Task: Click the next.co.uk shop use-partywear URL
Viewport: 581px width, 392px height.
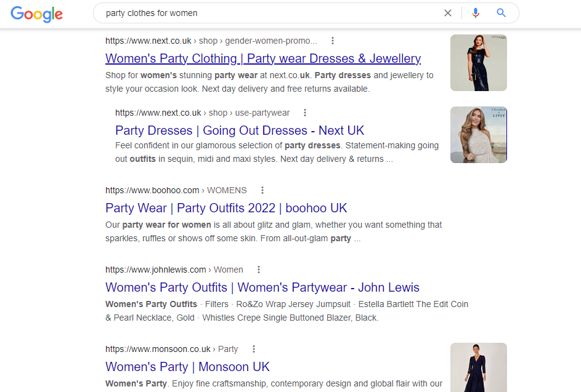Action: pyautogui.click(x=202, y=113)
